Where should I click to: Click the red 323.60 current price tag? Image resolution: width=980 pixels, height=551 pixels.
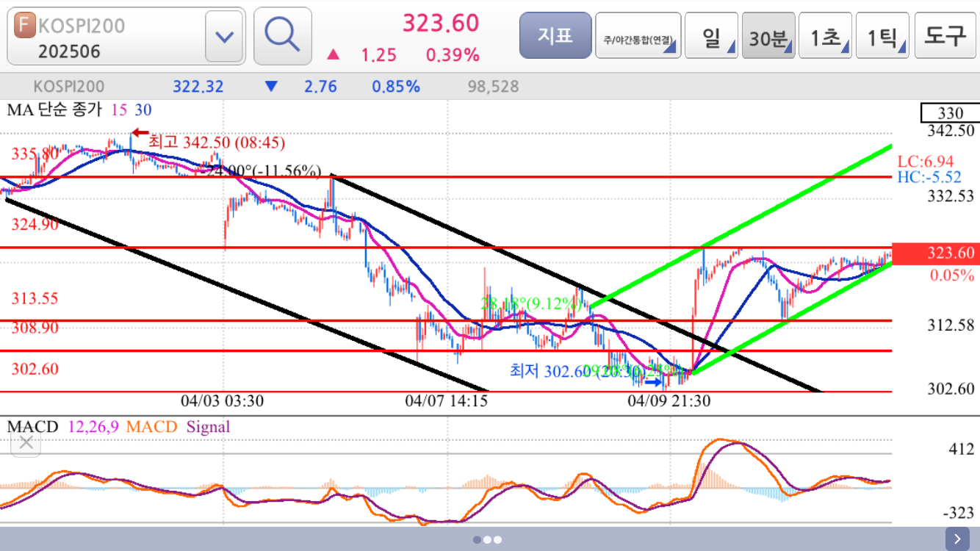point(935,253)
